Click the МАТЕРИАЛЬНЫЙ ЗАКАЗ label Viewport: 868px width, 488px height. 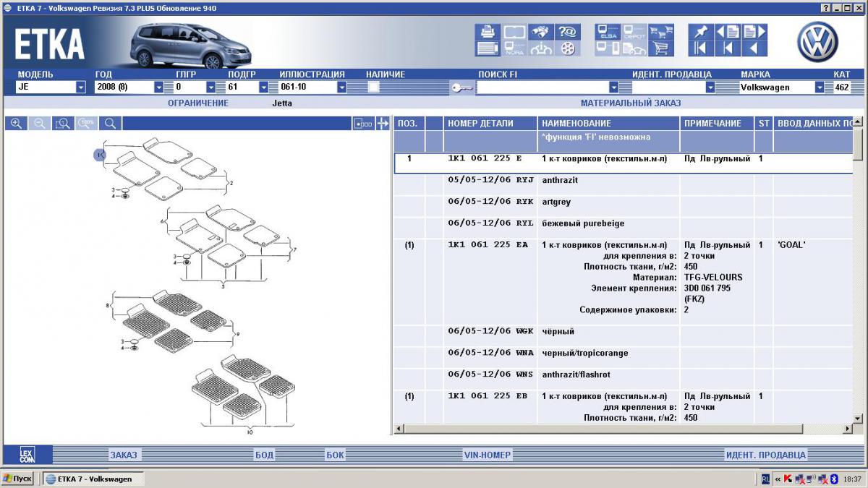pyautogui.click(x=630, y=103)
